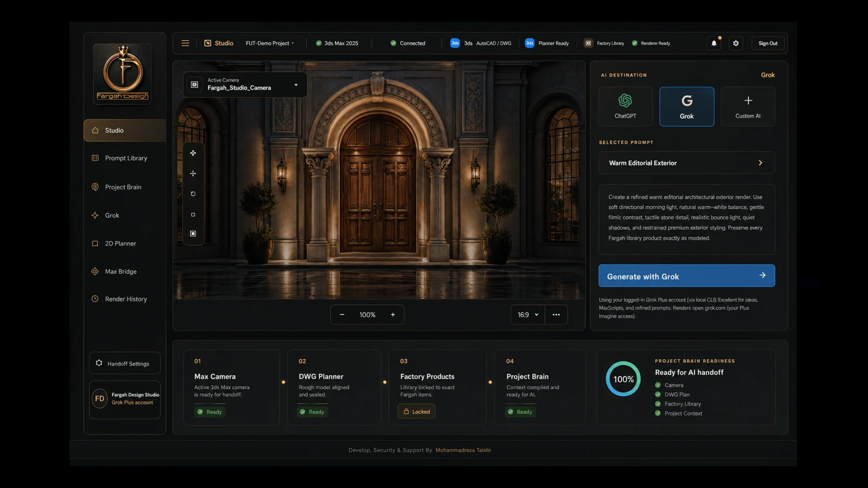Click the Sign Out button
Screen dimensions: 868x488
tap(768, 43)
